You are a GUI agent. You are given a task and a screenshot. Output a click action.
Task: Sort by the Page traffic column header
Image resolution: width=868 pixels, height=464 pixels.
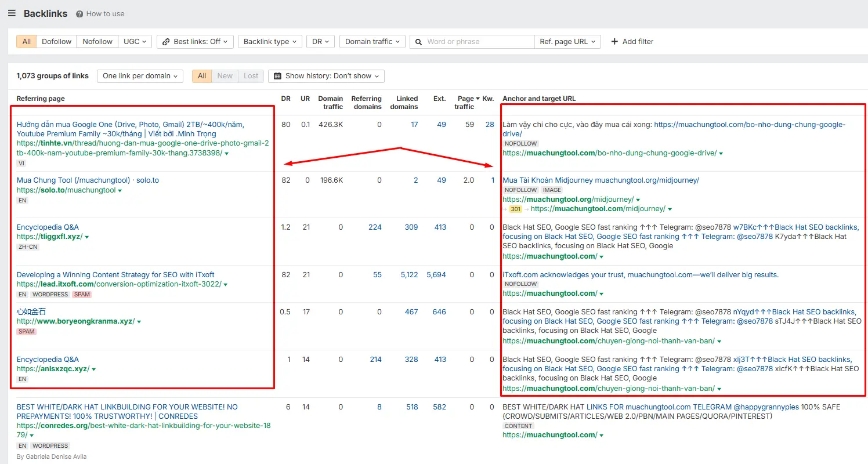pyautogui.click(x=464, y=103)
